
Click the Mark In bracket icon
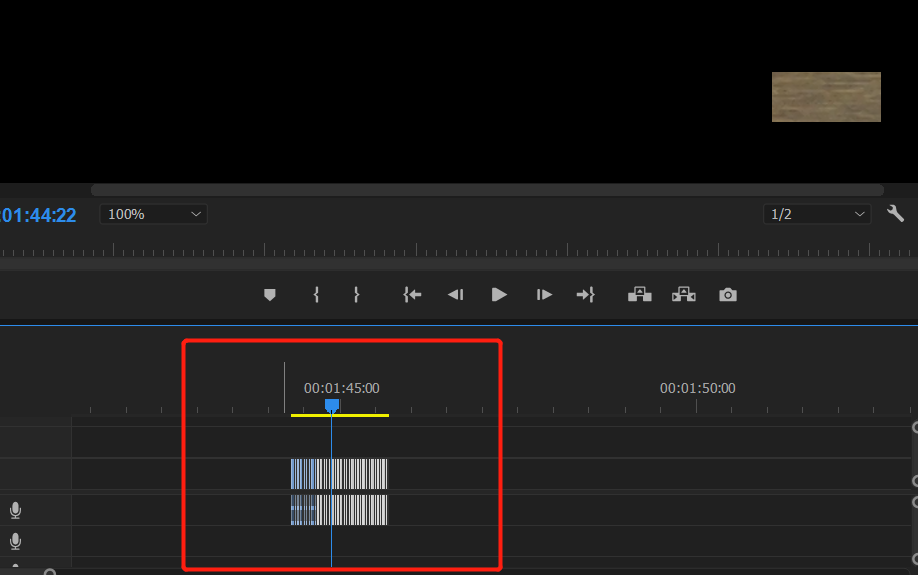click(x=316, y=295)
